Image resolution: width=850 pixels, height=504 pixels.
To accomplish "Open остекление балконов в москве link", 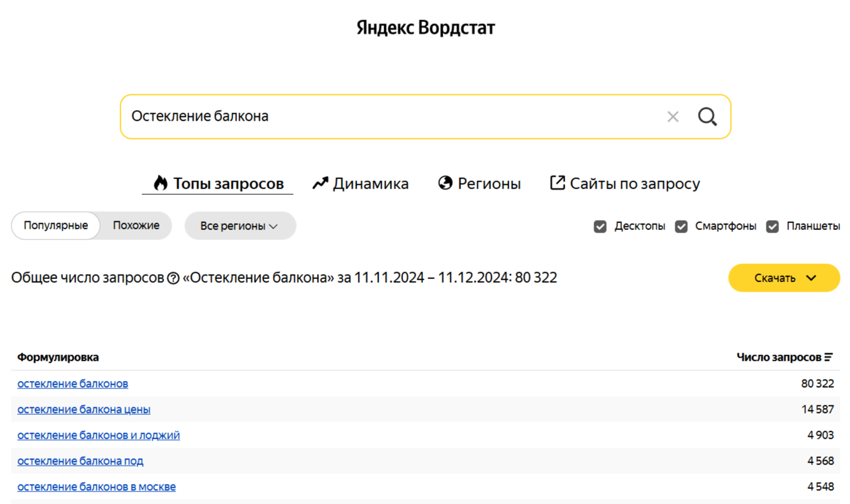I will 97,486.
